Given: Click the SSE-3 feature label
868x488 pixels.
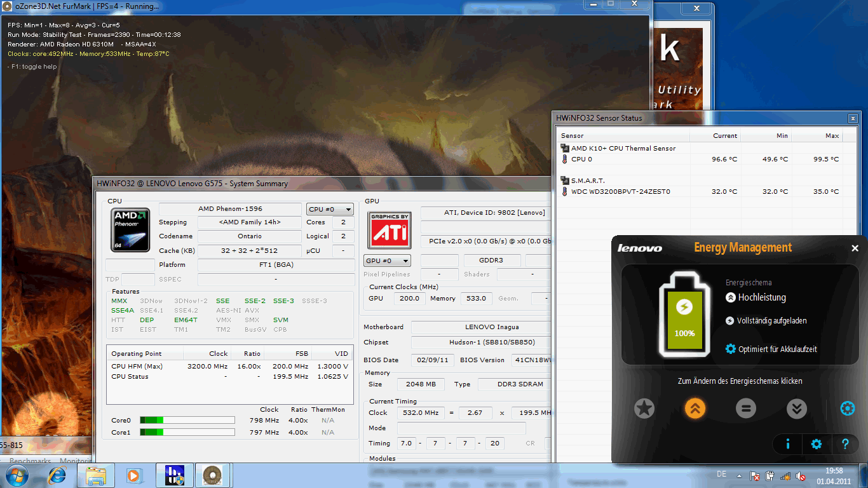Looking at the screenshot, I should (283, 301).
